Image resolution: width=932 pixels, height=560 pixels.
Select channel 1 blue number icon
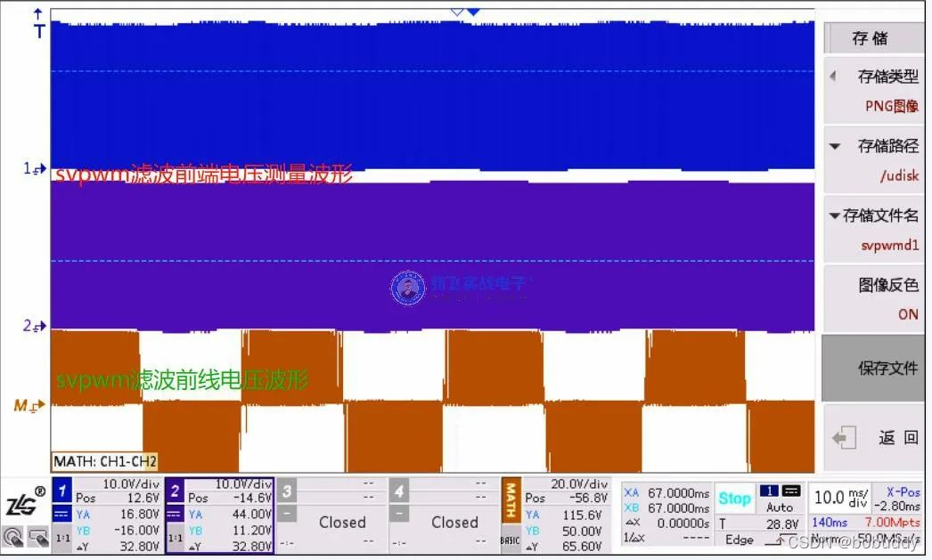(x=61, y=491)
